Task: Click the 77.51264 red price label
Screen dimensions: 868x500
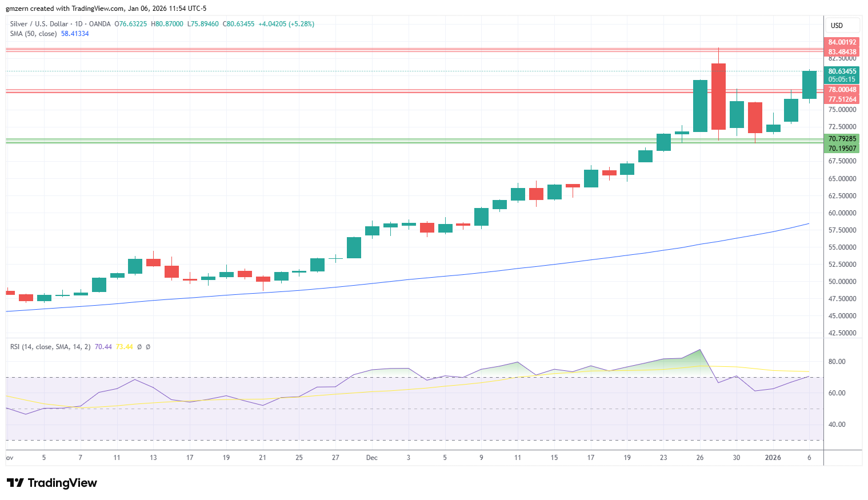Action: [842, 99]
